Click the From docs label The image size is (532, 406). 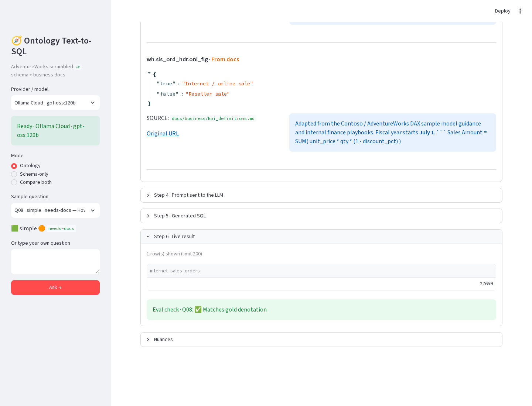(x=225, y=59)
